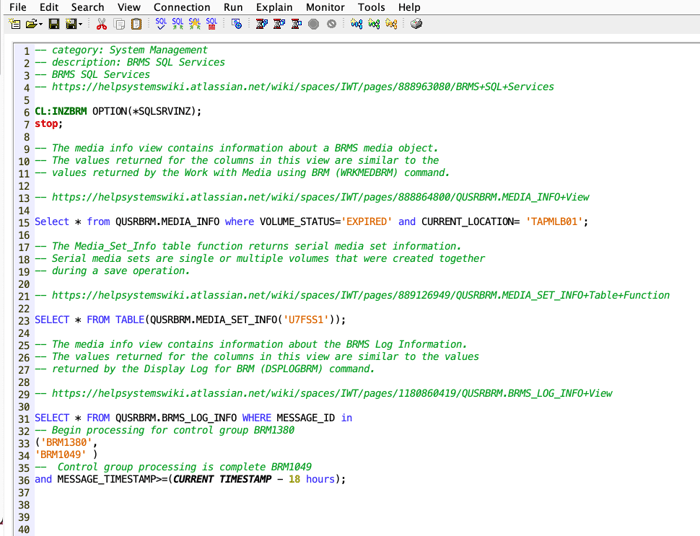This screenshot has width=700, height=536.
Task: Click the first binoculars find icon
Action: [357, 23]
